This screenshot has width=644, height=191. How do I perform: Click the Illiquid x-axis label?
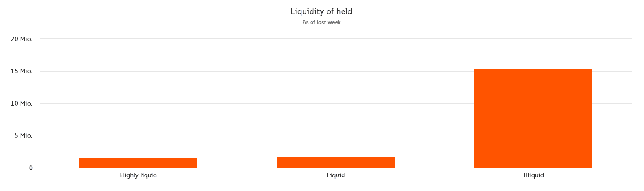(533, 175)
